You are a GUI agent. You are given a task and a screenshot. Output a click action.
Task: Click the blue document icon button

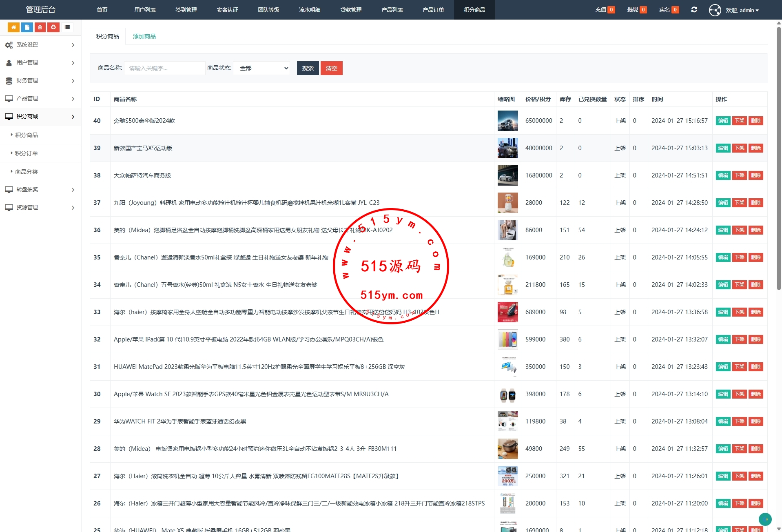(27, 27)
